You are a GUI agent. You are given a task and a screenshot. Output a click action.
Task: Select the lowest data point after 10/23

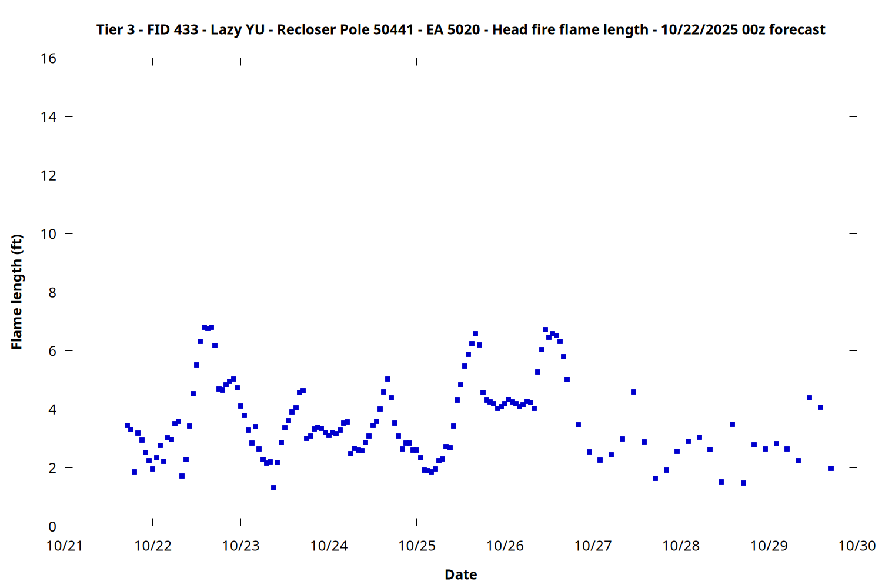(273, 487)
